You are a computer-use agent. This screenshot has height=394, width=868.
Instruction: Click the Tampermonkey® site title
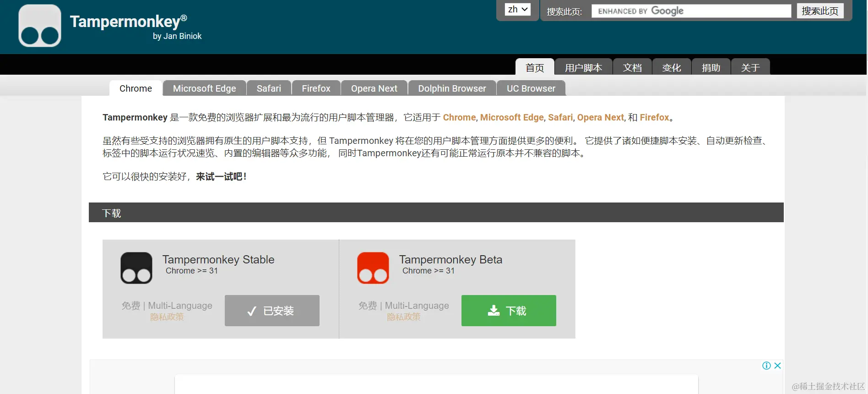[x=129, y=22]
